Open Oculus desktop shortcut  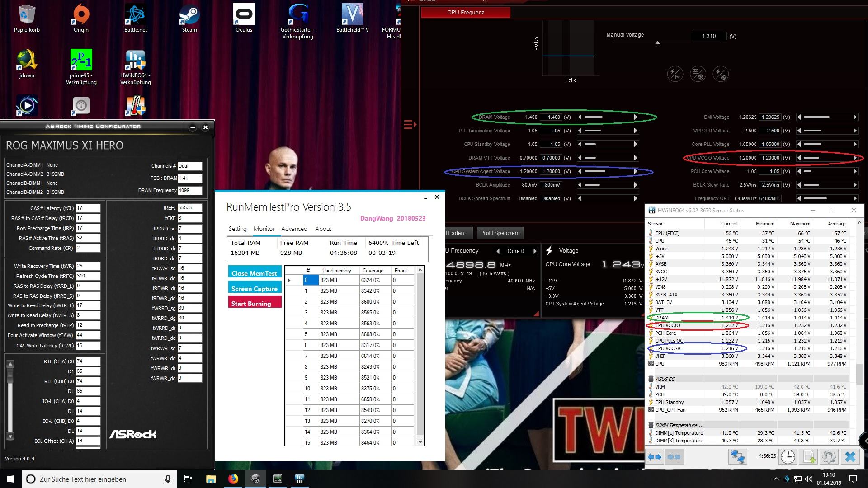pos(244,19)
